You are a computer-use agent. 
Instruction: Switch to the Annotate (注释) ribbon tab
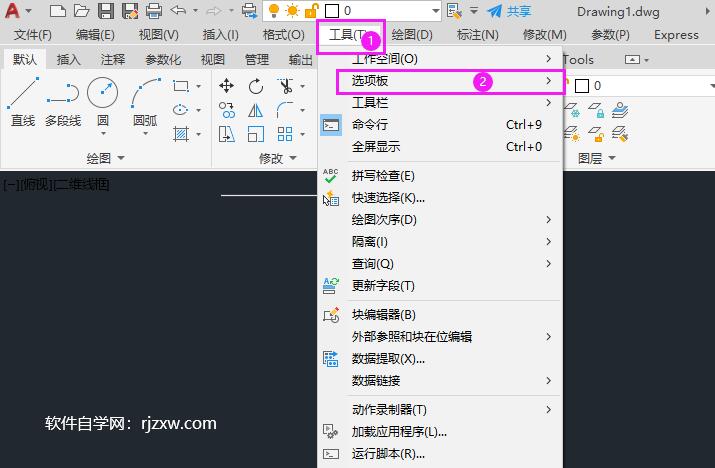coord(113,59)
